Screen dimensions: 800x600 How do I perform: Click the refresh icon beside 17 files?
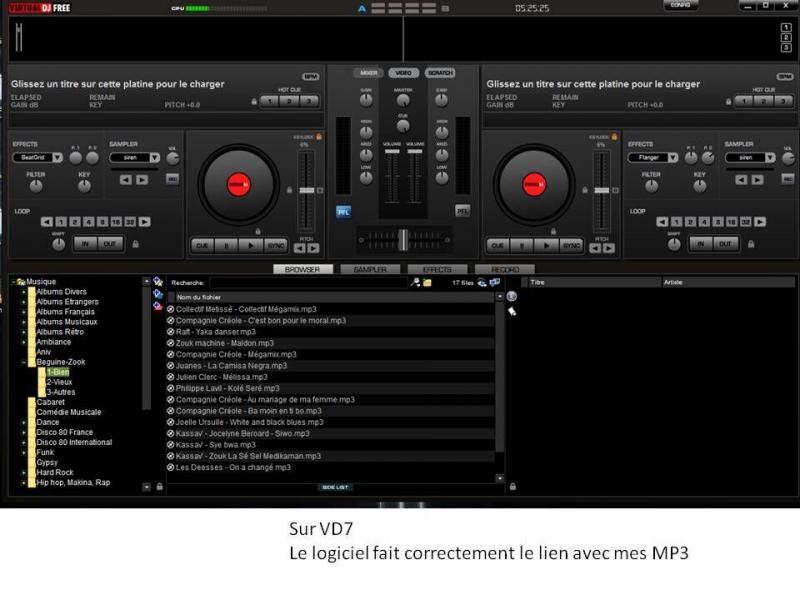pyautogui.click(x=482, y=283)
